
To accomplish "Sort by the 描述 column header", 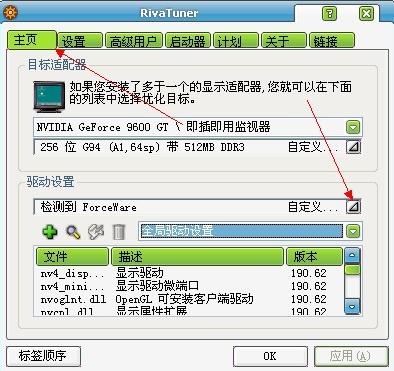I will pyautogui.click(x=197, y=256).
